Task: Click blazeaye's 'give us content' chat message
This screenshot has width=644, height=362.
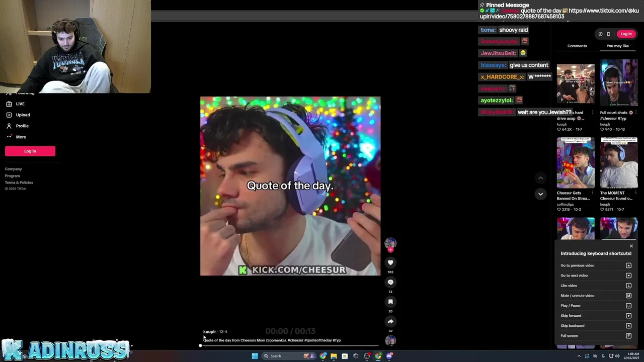Action: pos(529,65)
